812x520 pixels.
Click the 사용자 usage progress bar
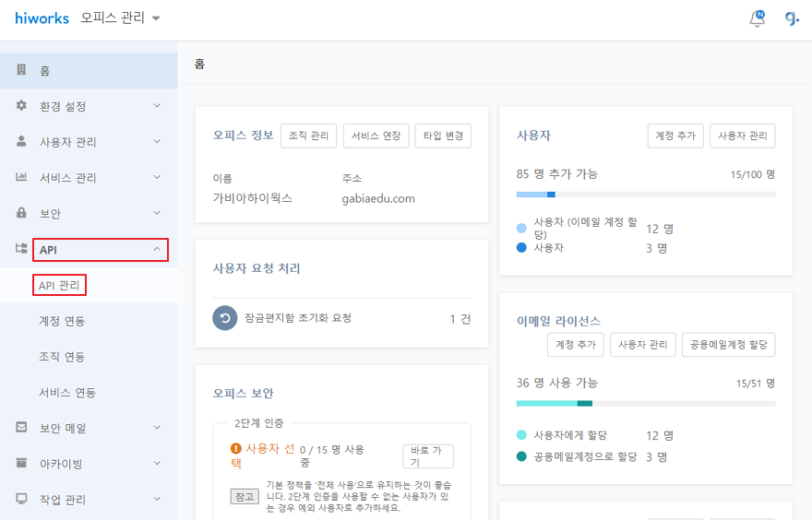(646, 195)
